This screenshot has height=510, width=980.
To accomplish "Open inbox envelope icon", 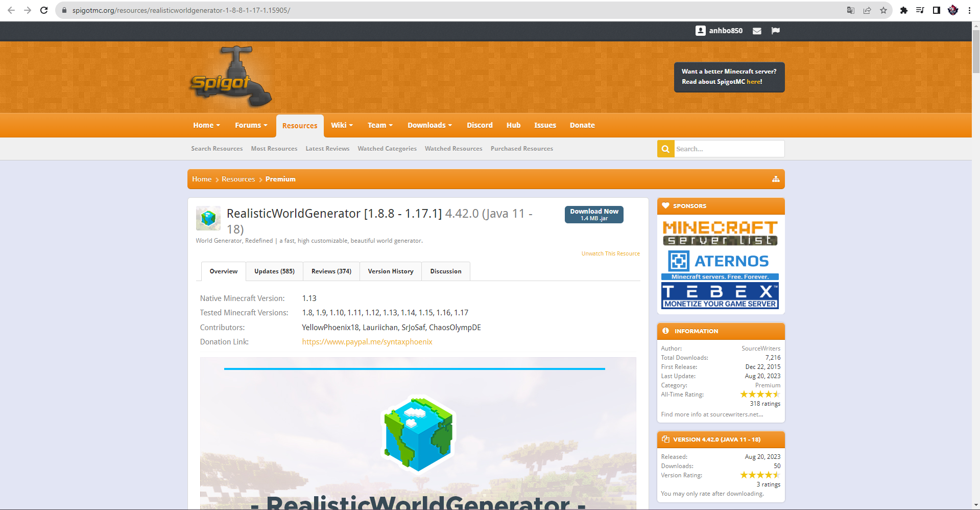I will pyautogui.click(x=757, y=31).
